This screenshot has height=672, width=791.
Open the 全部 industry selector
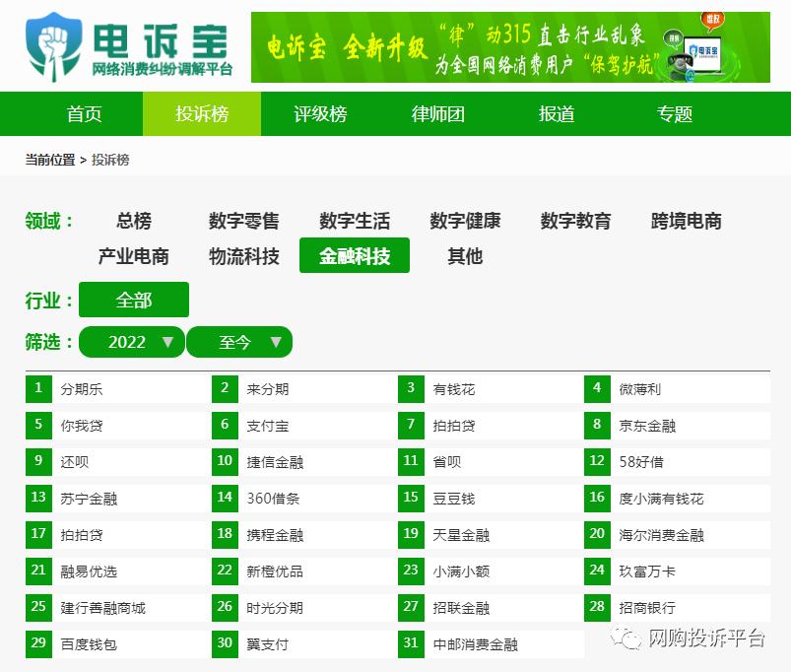(133, 300)
